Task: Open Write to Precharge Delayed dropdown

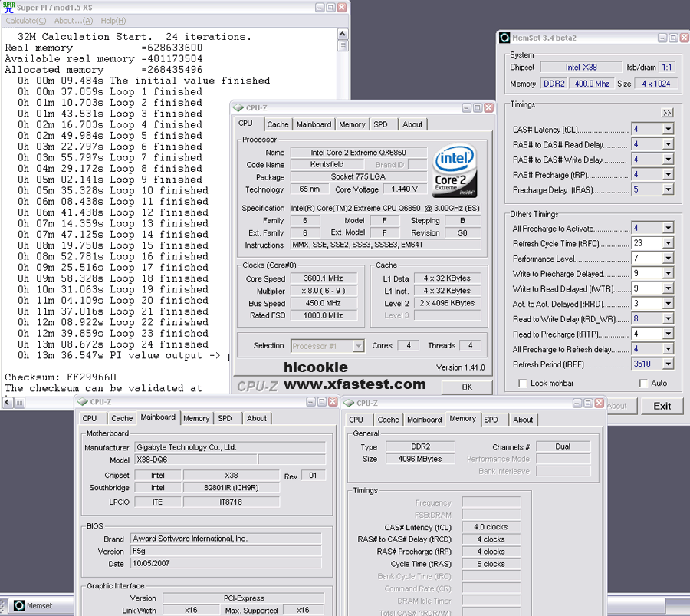Action: tap(668, 273)
